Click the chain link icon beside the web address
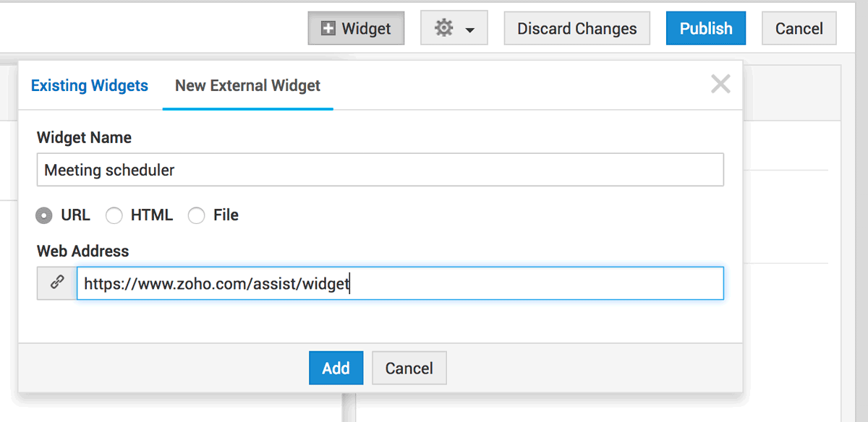 [x=57, y=283]
